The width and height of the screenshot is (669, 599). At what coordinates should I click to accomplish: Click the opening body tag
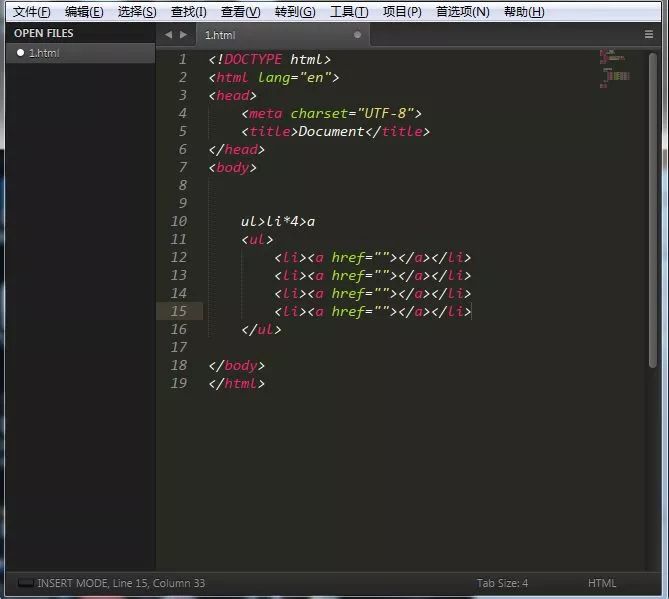pyautogui.click(x=233, y=168)
